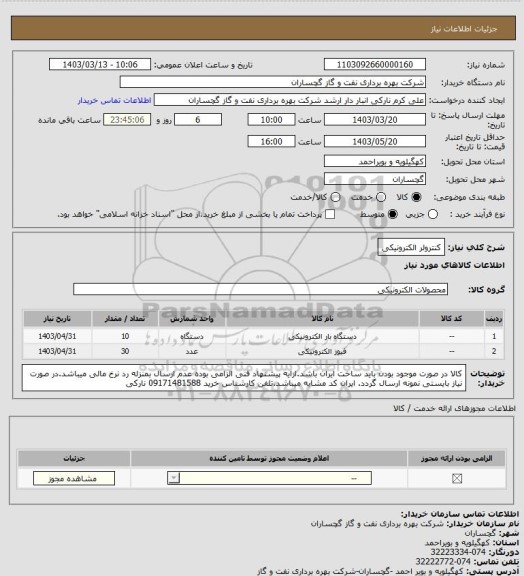The height and width of the screenshot is (576, 524).
Task: Click the request creator name field
Action: [290, 100]
